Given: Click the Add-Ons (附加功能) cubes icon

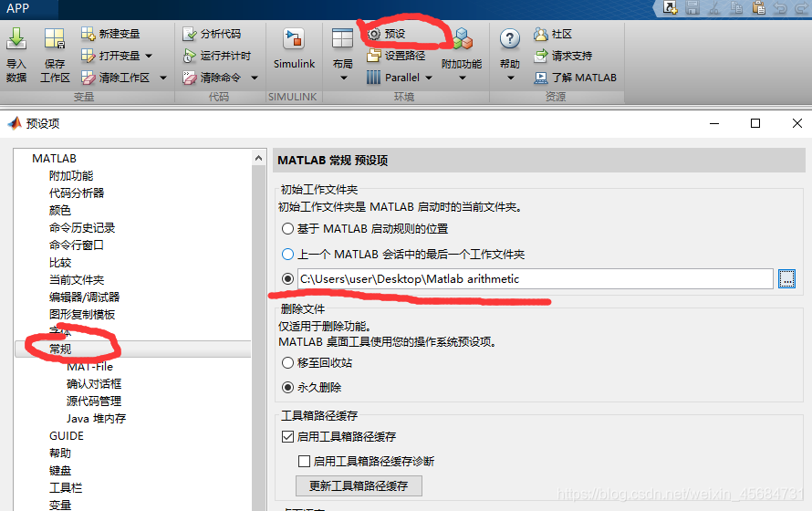Looking at the screenshot, I should [x=463, y=39].
